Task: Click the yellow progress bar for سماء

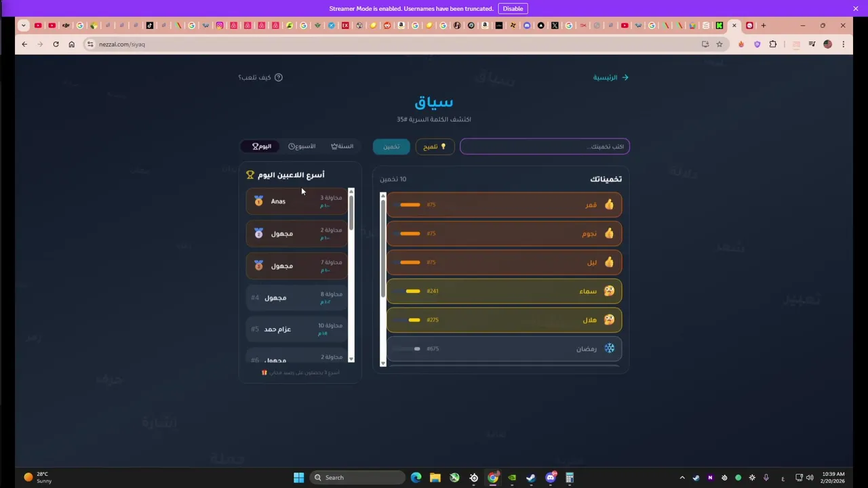Action: tap(413, 291)
